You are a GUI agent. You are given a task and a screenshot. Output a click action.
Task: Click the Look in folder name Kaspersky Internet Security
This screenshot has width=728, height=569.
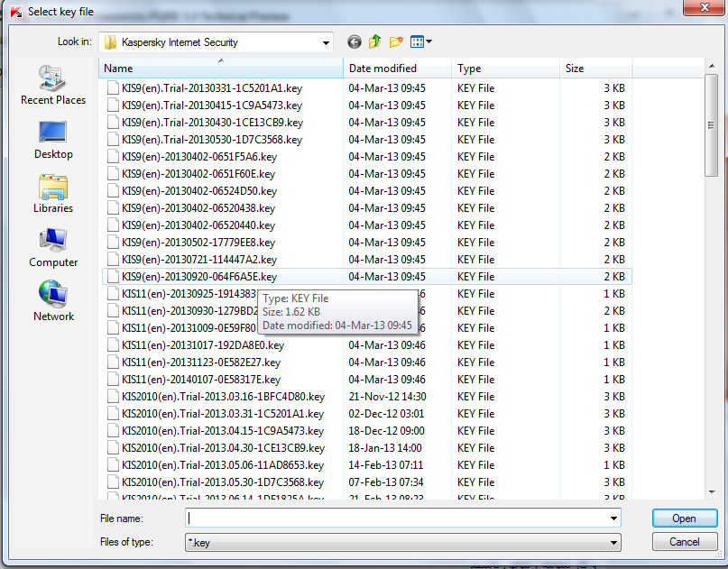click(180, 42)
